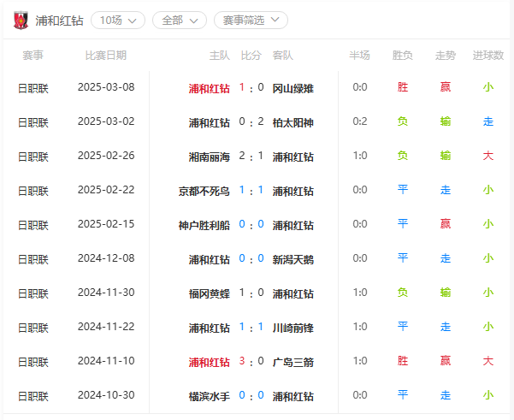Click the 半场 column header
514x420 pixels.
359,55
